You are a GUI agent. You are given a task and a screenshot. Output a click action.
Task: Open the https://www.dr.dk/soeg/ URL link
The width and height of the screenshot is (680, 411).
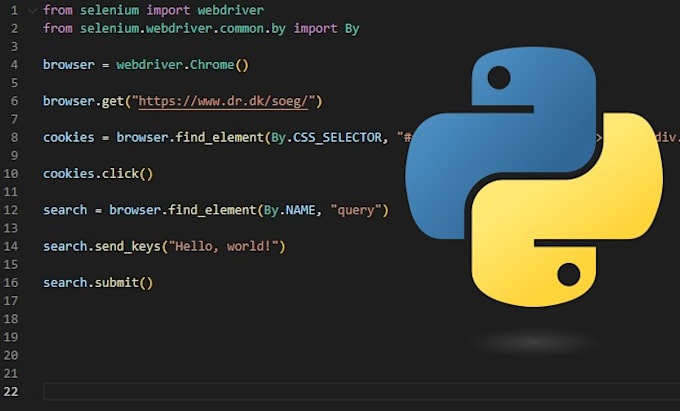coord(223,101)
